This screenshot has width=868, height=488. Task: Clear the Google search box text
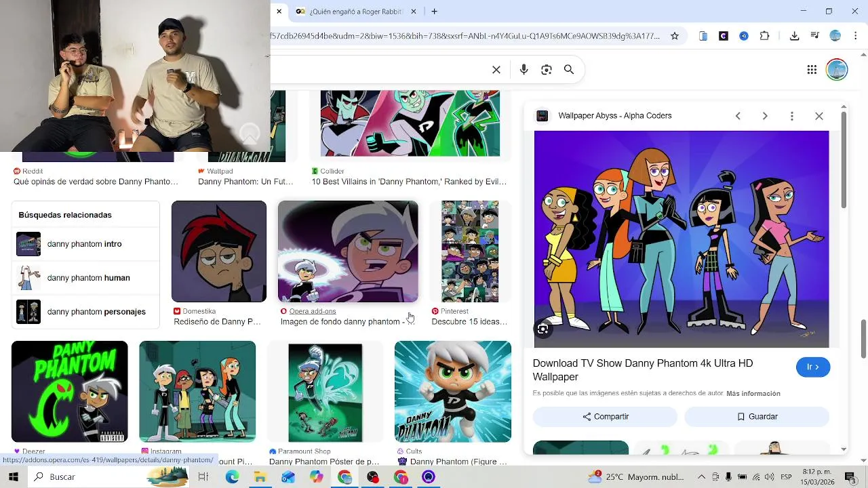(496, 70)
